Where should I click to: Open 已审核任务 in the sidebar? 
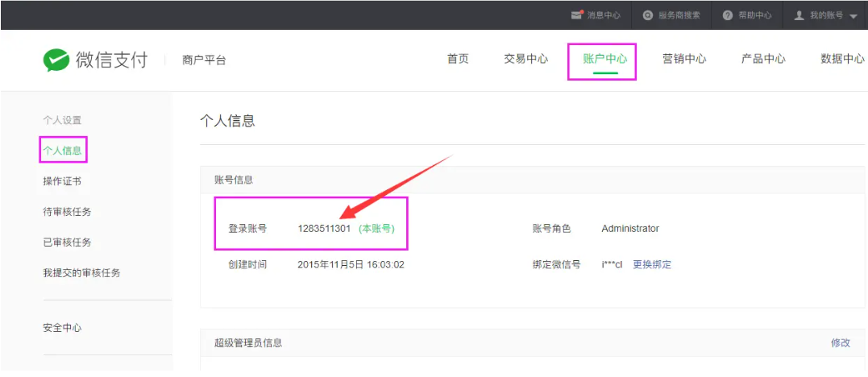tap(67, 242)
